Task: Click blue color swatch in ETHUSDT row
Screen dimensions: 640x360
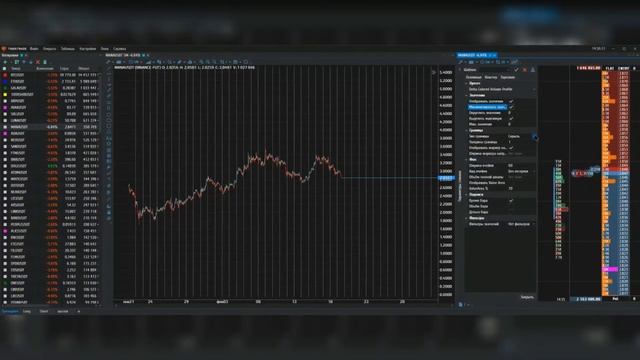Action: [x=5, y=82]
